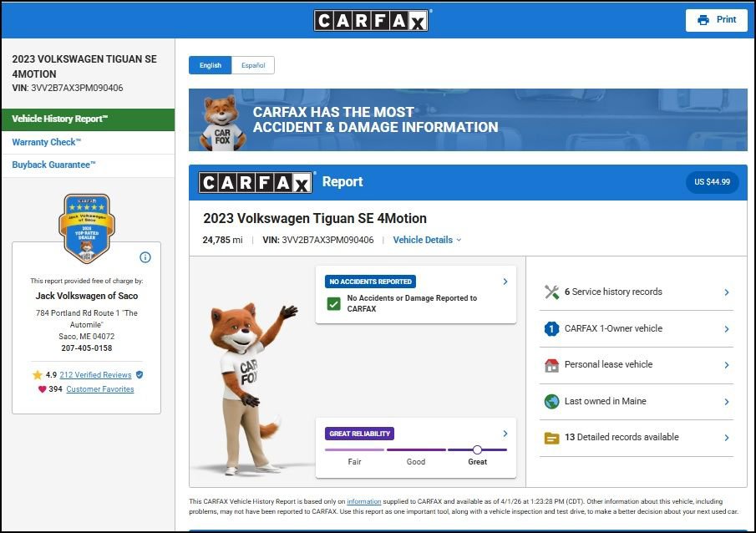The image size is (756, 533).
Task: Click the globe Last owned icon
Action: pos(551,402)
